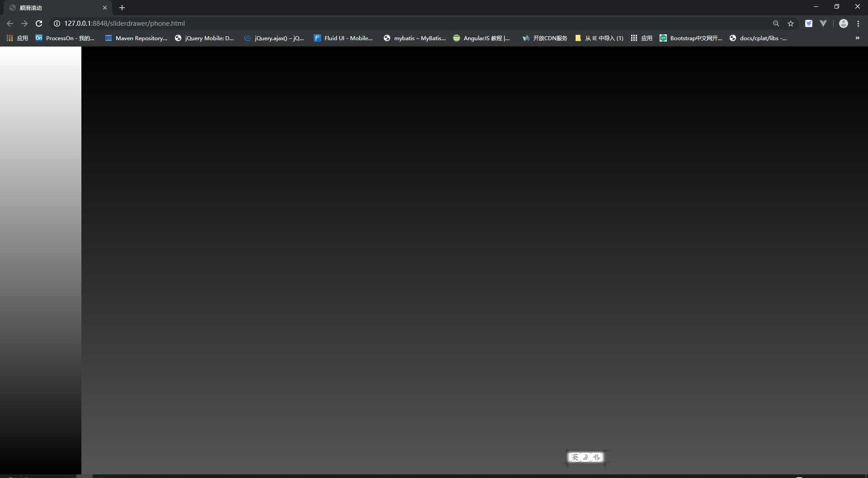
Task: Open the 开放CDN服务 bookmark
Action: click(x=545, y=38)
